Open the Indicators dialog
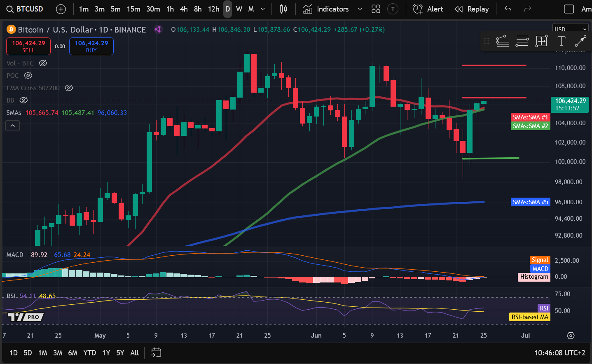 pyautogui.click(x=326, y=9)
